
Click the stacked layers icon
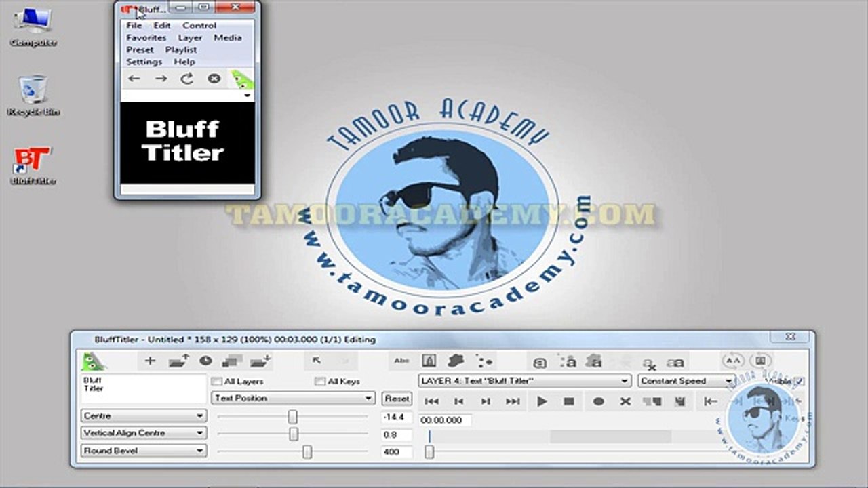click(232, 361)
